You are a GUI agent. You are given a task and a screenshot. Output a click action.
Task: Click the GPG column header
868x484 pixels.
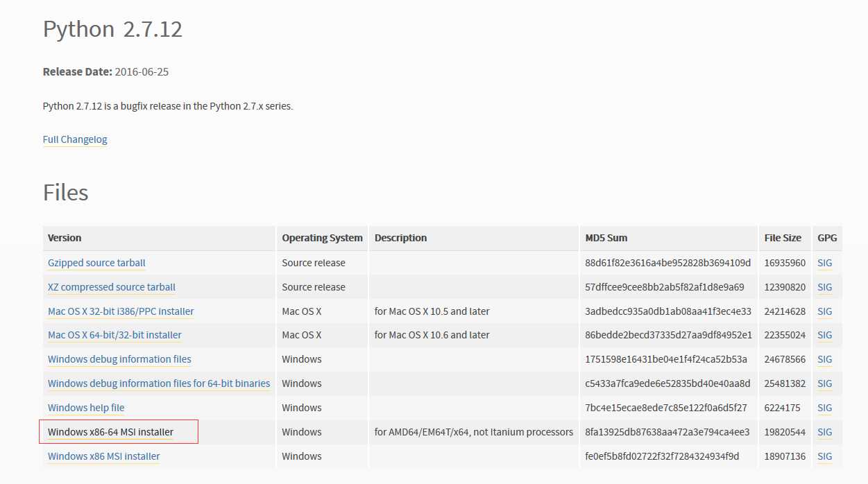click(827, 238)
